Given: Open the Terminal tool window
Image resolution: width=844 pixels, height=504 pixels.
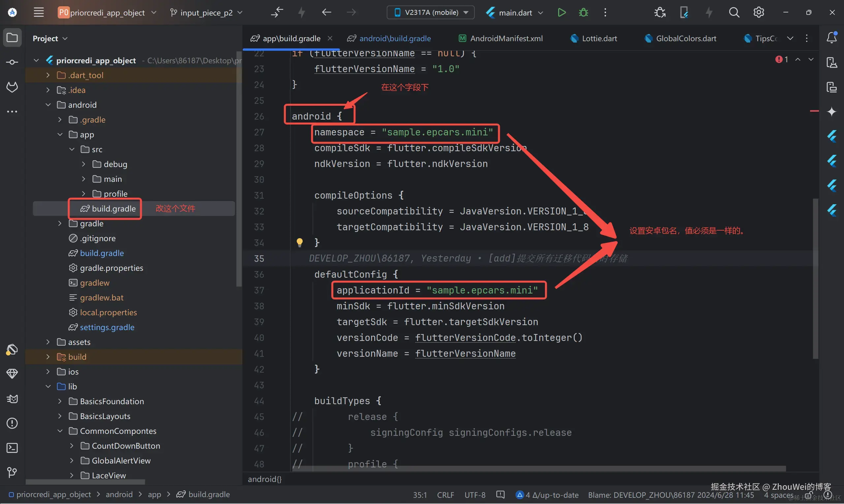Looking at the screenshot, I should click(12, 448).
